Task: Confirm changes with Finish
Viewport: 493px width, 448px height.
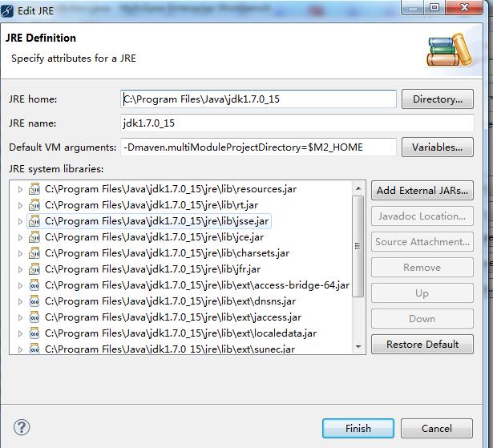Action: coord(358,428)
